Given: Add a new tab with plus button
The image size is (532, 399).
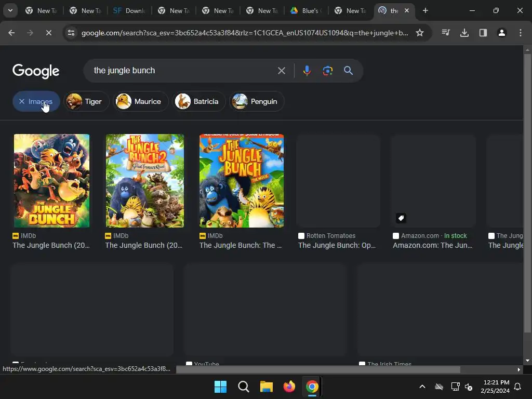Looking at the screenshot, I should 425,10.
